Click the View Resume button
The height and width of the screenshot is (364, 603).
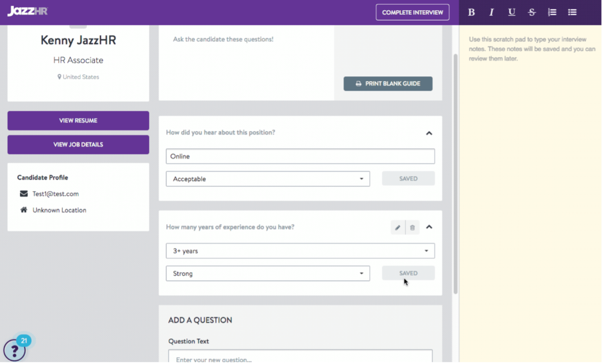point(78,121)
